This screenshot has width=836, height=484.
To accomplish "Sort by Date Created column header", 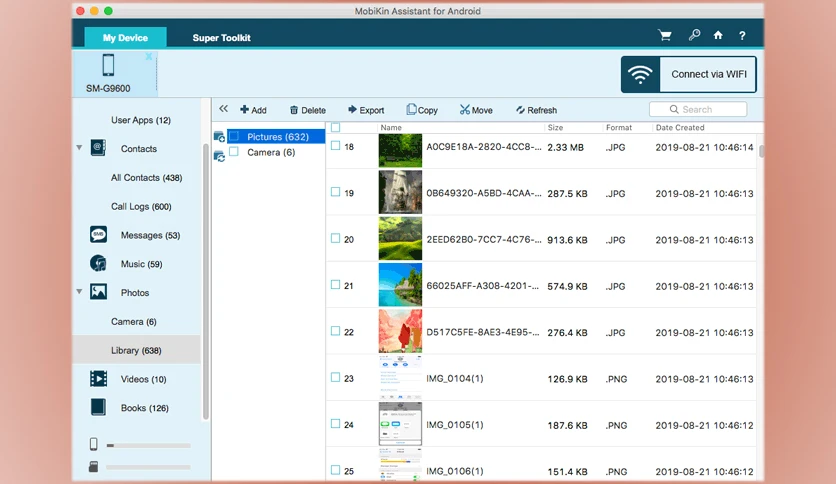I will pos(680,127).
